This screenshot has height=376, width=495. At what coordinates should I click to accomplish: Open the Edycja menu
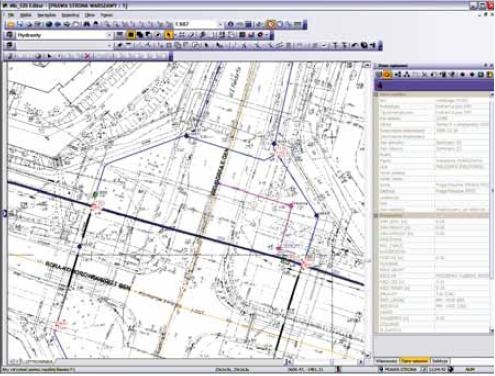coord(26,15)
